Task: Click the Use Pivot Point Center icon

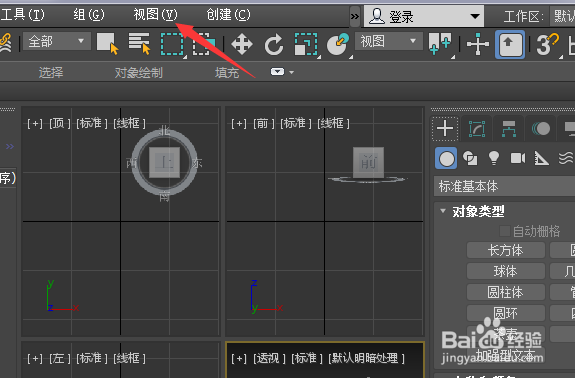Action: click(440, 44)
